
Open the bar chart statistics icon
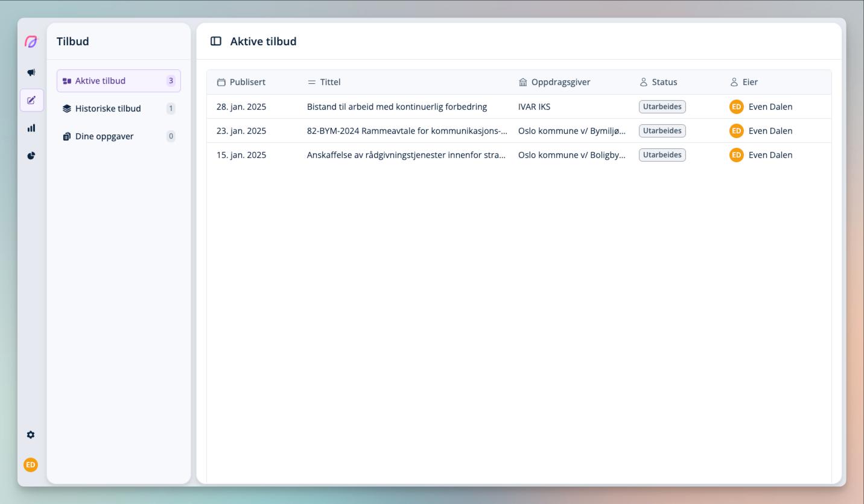(x=31, y=128)
